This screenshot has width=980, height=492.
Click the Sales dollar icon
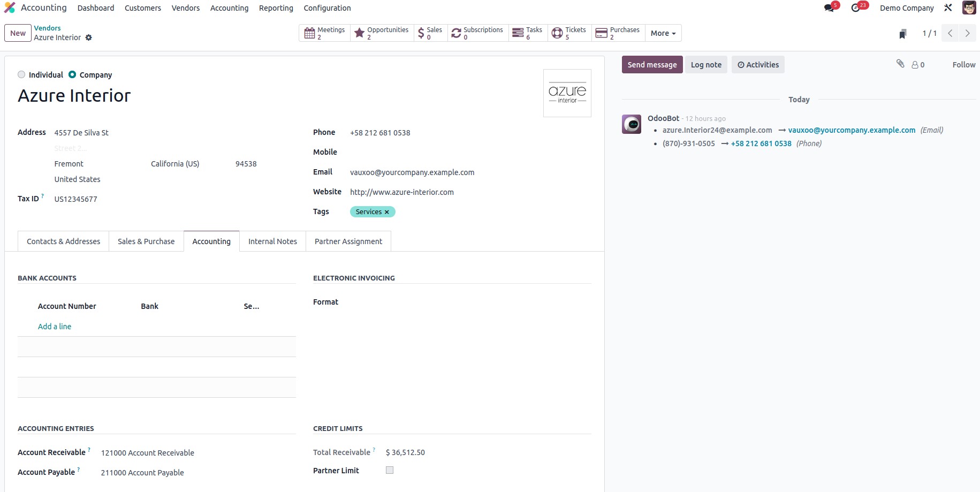[421, 33]
